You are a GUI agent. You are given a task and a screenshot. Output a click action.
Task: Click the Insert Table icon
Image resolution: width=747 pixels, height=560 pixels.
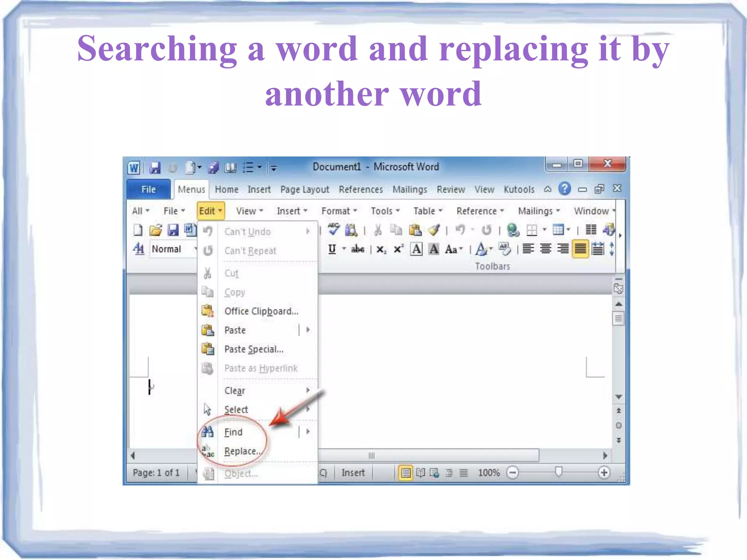point(558,230)
